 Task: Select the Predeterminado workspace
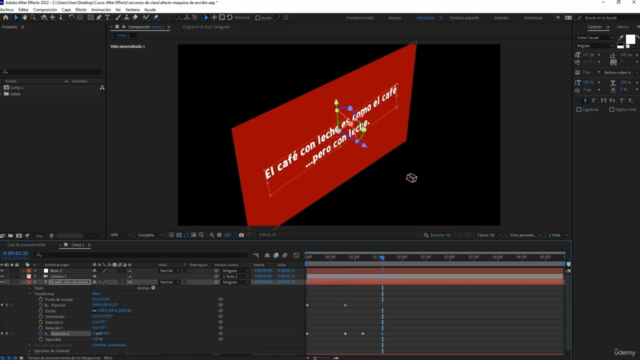point(360,18)
